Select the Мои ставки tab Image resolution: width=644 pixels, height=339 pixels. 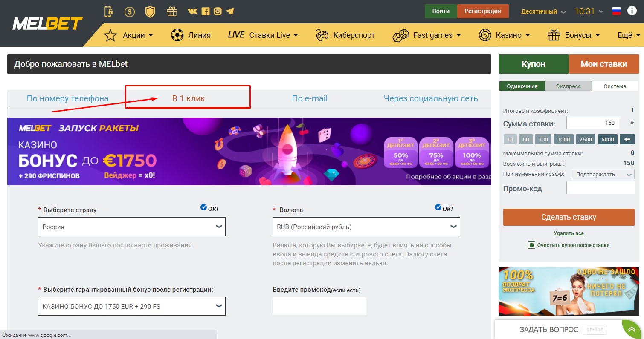click(x=604, y=64)
